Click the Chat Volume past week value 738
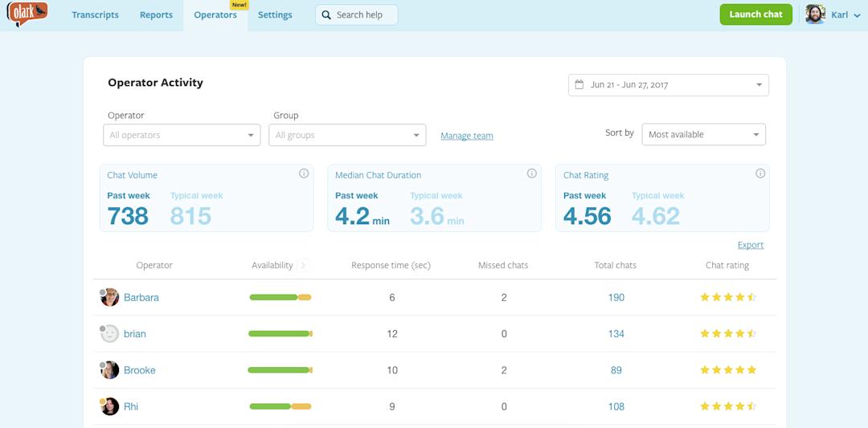Image resolution: width=868 pixels, height=428 pixels. (128, 216)
